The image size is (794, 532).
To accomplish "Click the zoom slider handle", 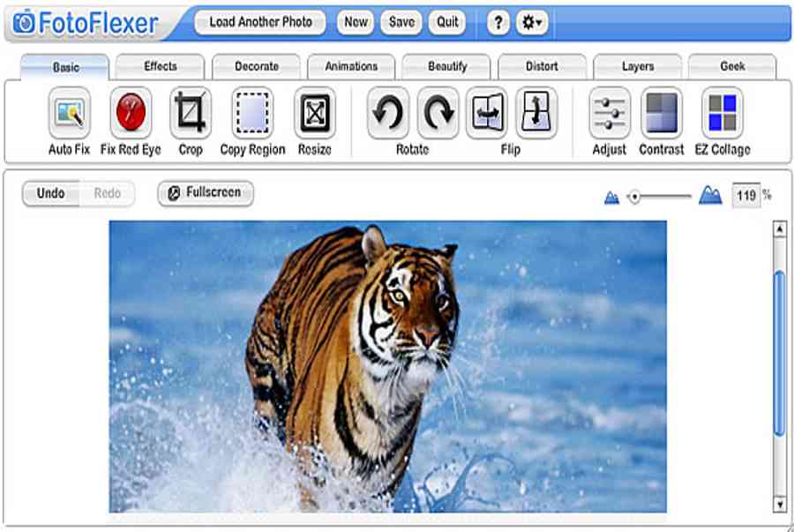I will 634,197.
